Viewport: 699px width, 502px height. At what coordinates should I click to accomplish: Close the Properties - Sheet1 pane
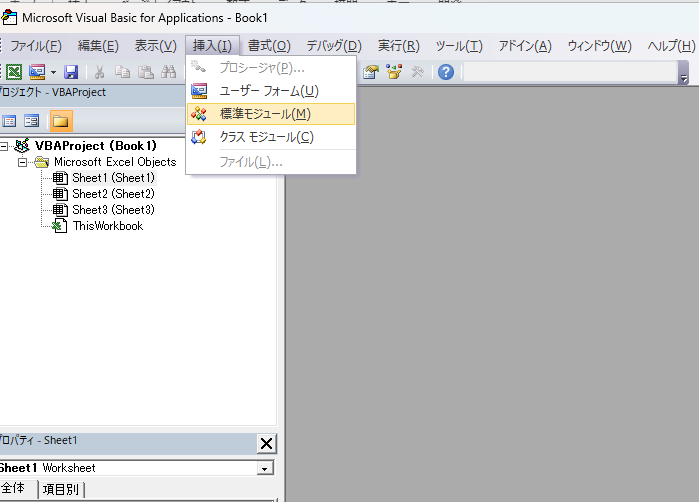(x=267, y=444)
